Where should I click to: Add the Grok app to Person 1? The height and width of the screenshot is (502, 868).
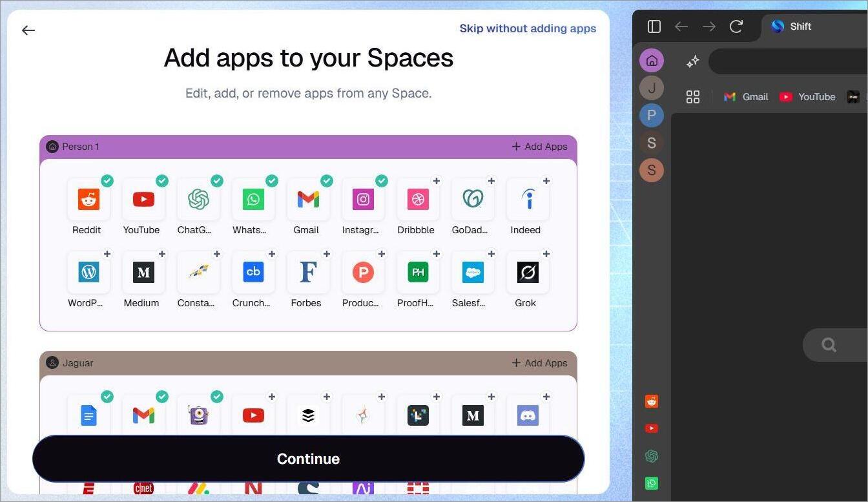(x=546, y=254)
